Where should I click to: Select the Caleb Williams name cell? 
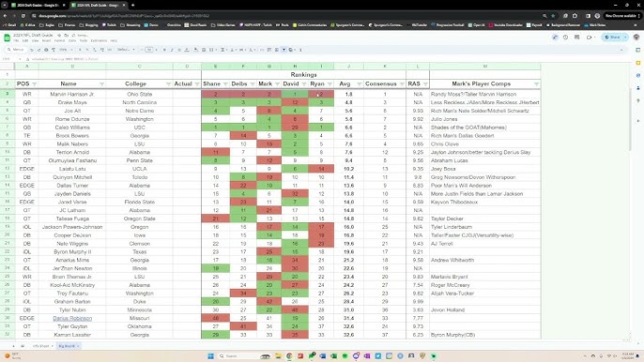pyautogui.click(x=72, y=128)
